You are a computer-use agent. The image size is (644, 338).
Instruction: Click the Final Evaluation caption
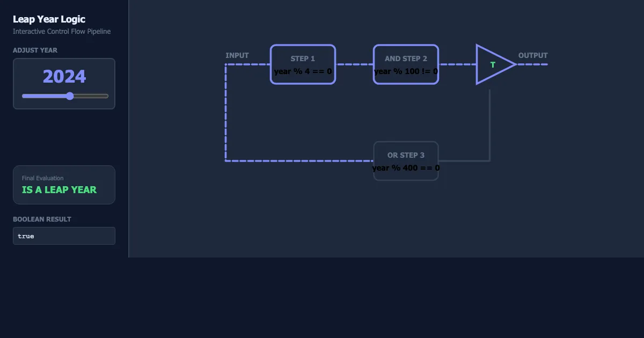click(42, 178)
